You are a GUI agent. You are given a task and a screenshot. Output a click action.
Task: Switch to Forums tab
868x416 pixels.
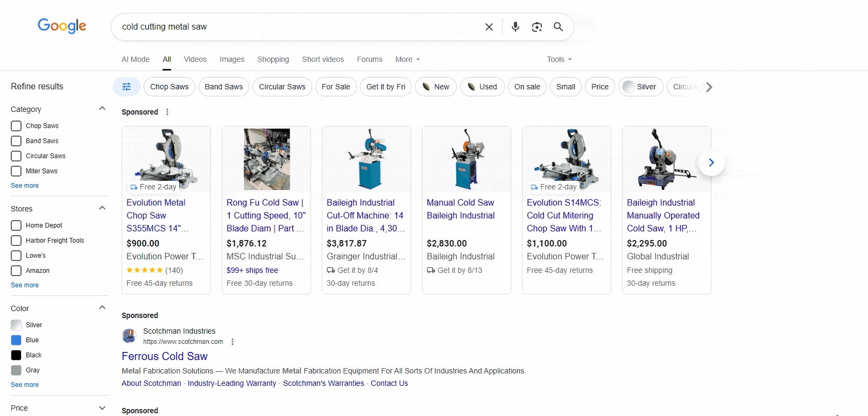click(370, 59)
